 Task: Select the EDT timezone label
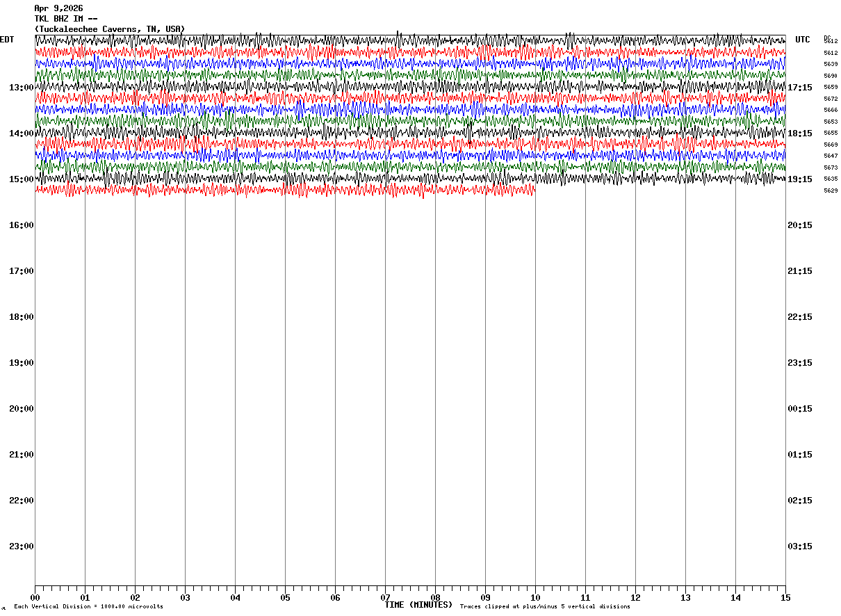pos(7,40)
